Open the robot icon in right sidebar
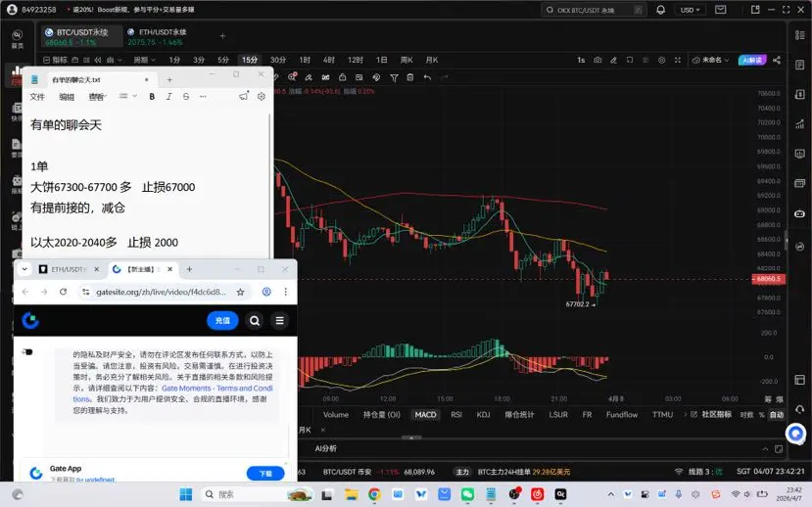The height and width of the screenshot is (507, 812). click(799, 212)
